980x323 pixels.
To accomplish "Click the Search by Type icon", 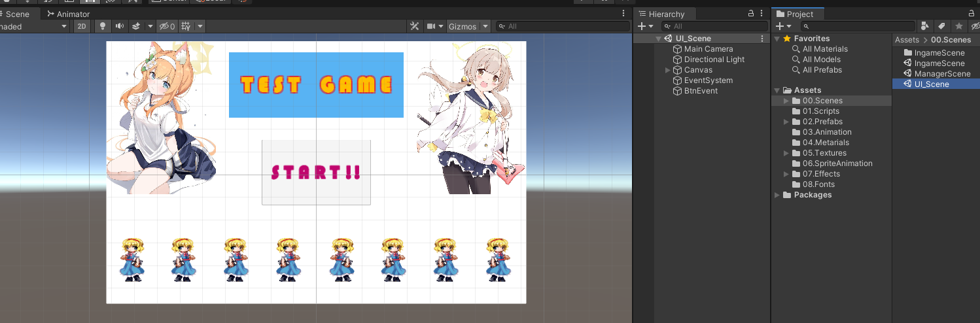I will tap(924, 26).
